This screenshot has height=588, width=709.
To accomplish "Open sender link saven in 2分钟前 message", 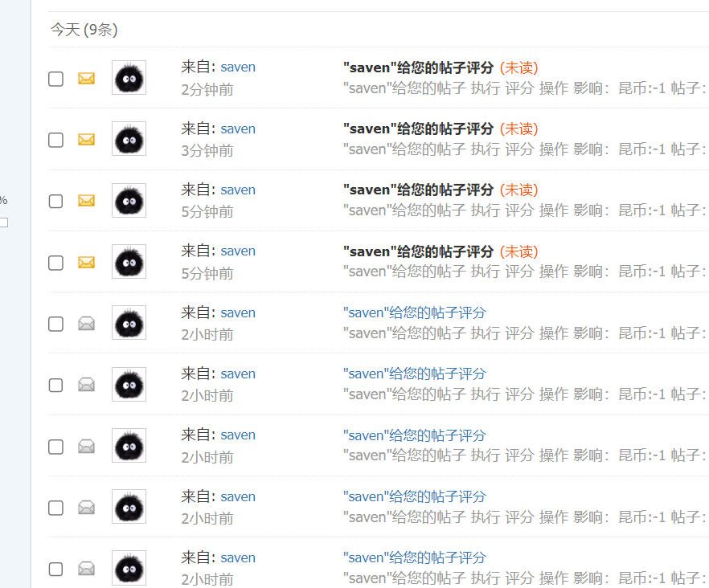I will tap(238, 67).
